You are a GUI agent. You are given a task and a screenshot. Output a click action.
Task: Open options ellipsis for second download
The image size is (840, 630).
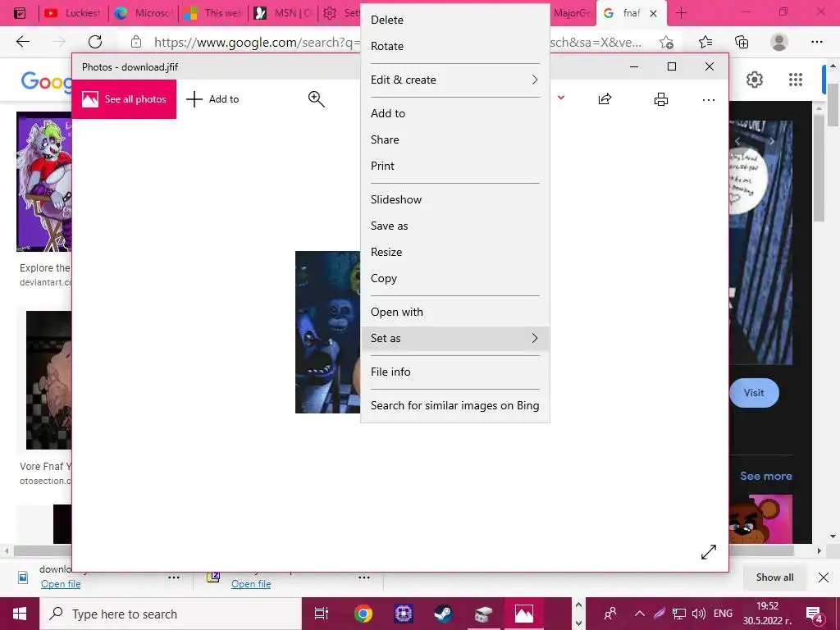tap(363, 577)
